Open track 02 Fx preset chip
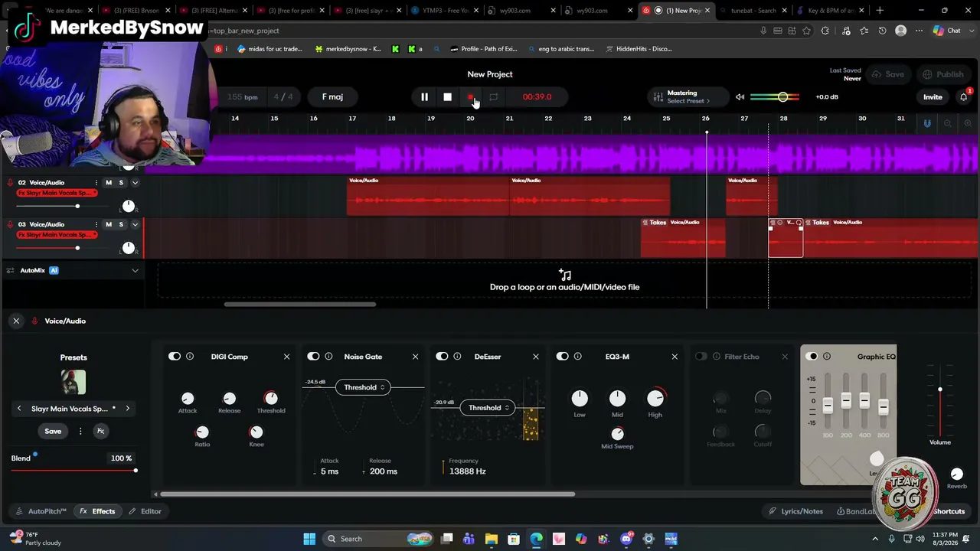 (57, 193)
